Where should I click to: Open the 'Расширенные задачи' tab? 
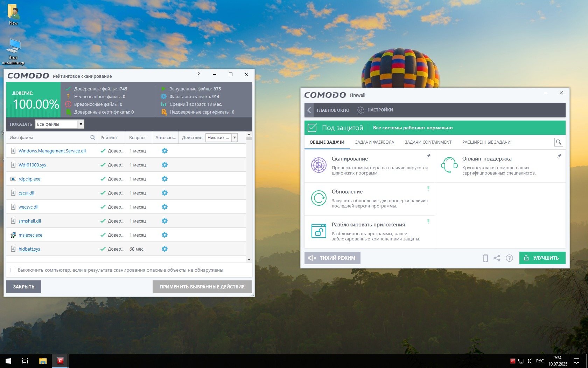coord(486,142)
